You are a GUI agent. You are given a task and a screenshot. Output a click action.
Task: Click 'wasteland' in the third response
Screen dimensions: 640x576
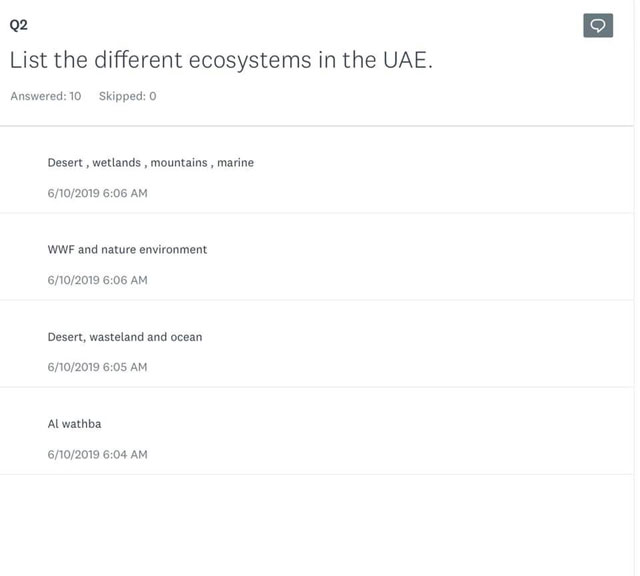tap(116, 337)
